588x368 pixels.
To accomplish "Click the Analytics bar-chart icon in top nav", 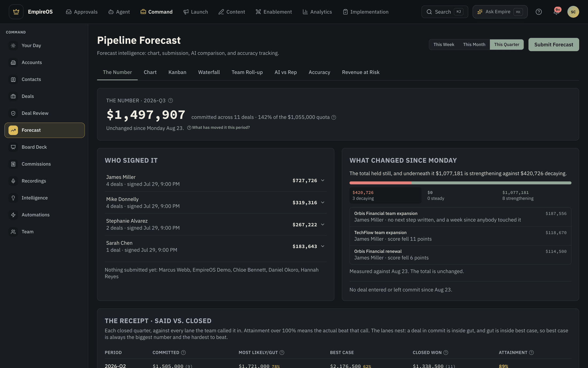I will tap(305, 12).
